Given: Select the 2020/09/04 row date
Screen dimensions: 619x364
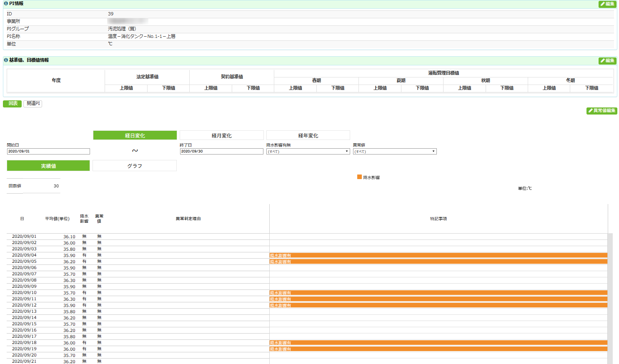Looking at the screenshot, I should tap(24, 255).
